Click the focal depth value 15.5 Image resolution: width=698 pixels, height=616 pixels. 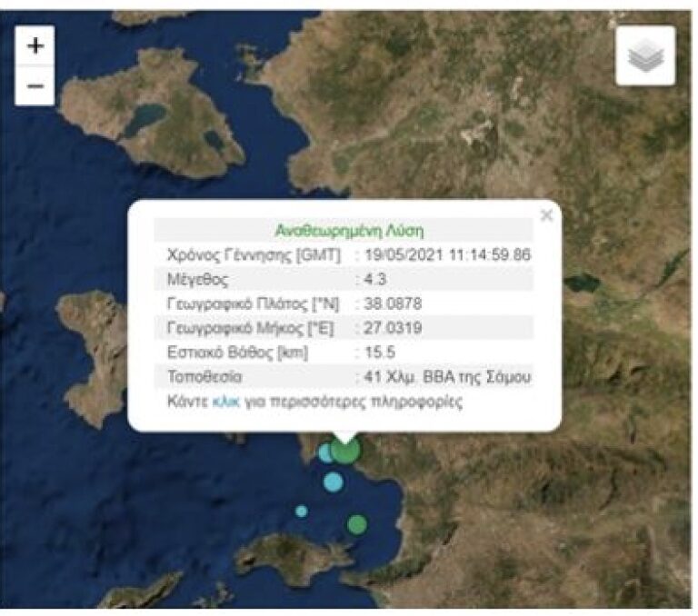380,353
